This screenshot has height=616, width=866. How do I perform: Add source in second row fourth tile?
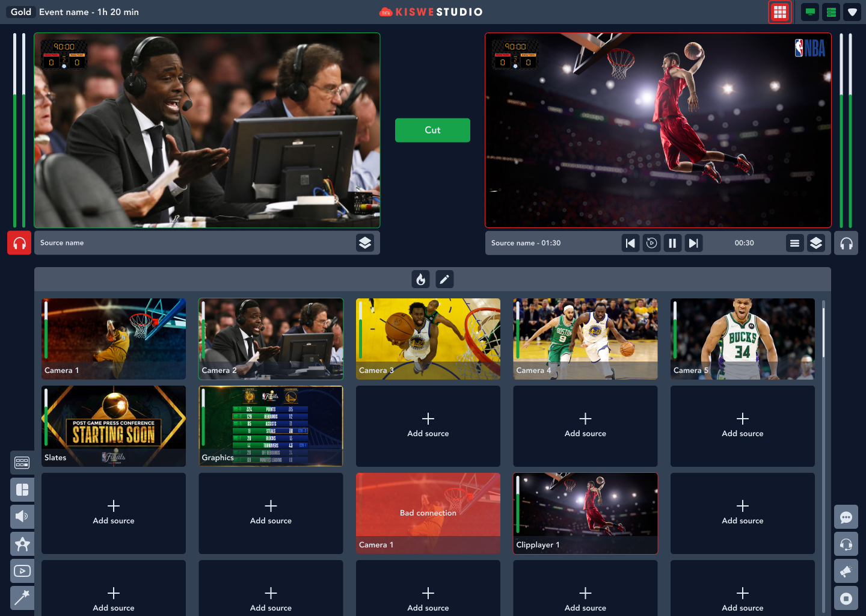(585, 426)
